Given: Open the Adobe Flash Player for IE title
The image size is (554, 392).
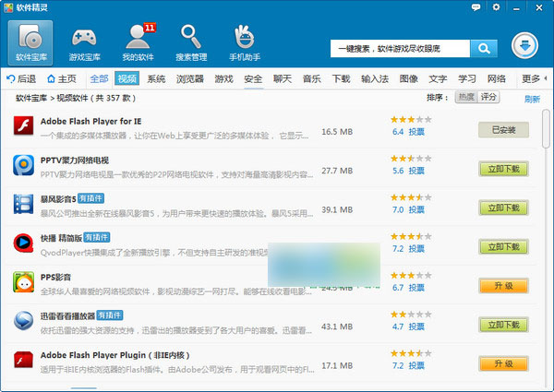Looking at the screenshot, I should 90,122.
